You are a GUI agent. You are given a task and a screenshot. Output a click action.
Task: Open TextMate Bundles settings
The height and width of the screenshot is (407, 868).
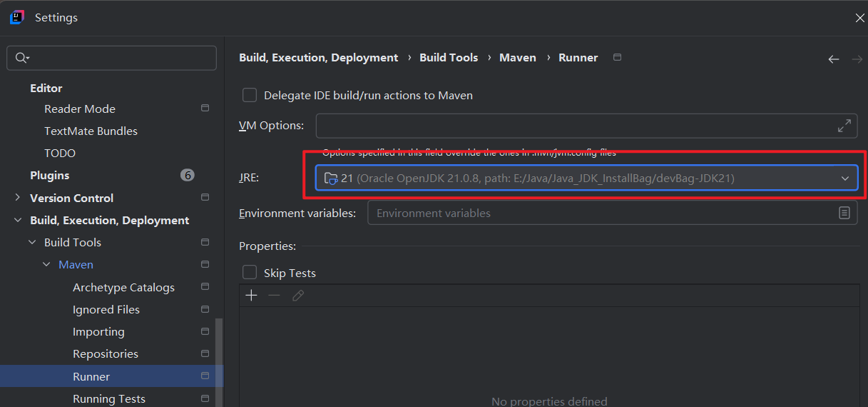[x=91, y=131]
